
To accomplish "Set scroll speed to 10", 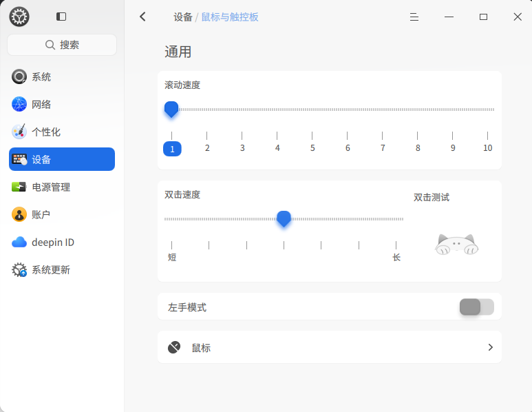I will pos(487,147).
